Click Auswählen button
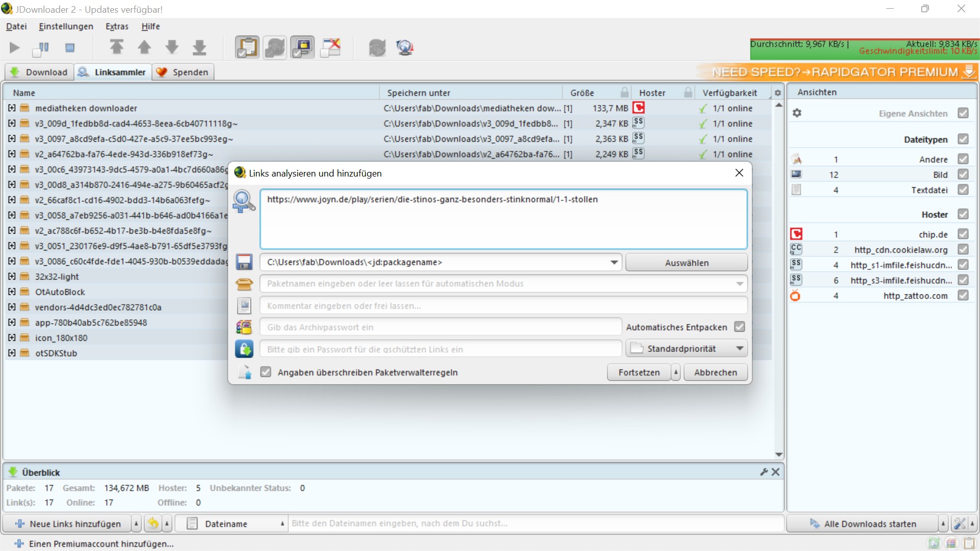 pyautogui.click(x=687, y=263)
